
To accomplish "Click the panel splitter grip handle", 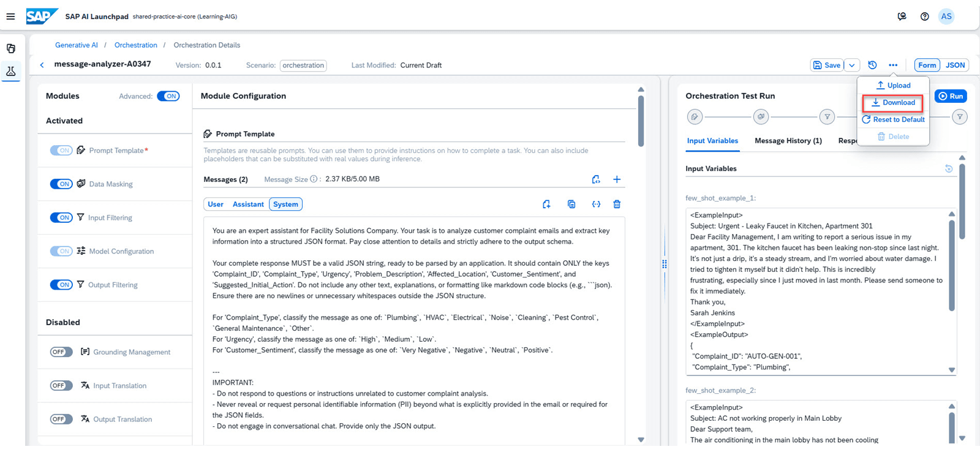I will pos(665,265).
